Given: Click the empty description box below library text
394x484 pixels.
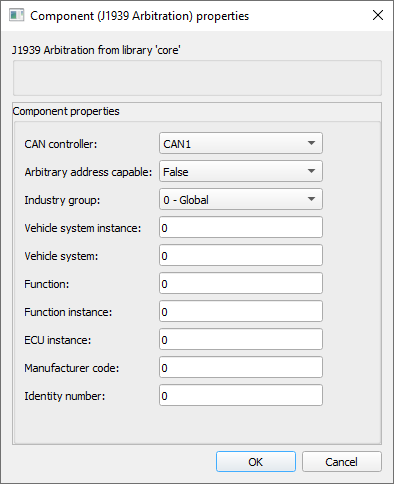Looking at the screenshot, I should click(x=197, y=78).
